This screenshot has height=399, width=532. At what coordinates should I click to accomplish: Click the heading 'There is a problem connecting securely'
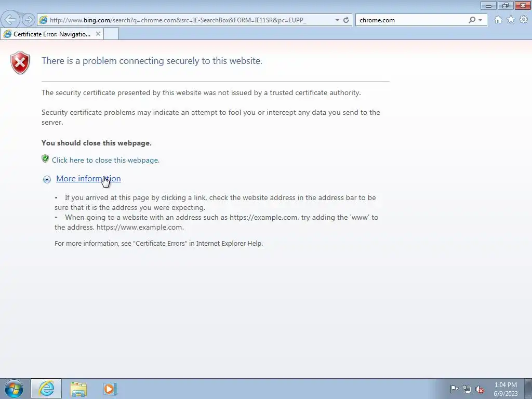click(152, 61)
